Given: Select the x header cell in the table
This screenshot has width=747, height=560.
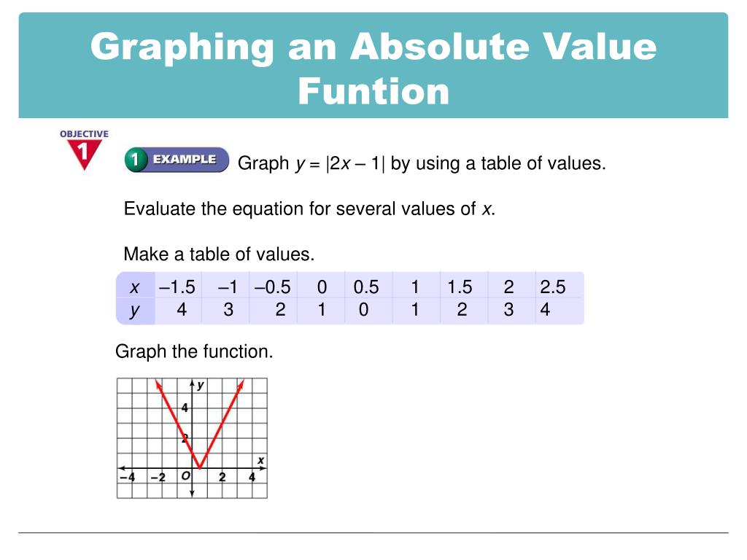Looking at the screenshot, I should point(135,287).
